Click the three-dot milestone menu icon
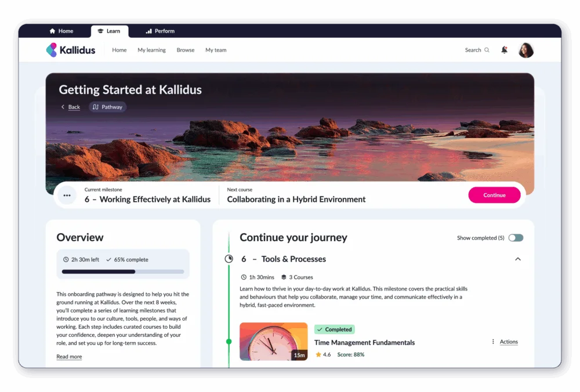This screenshot has width=580, height=392. 67,195
